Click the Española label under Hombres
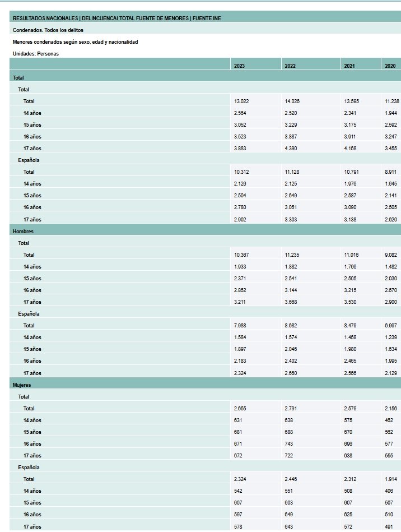This screenshot has height=532, width=401. pos(29,314)
